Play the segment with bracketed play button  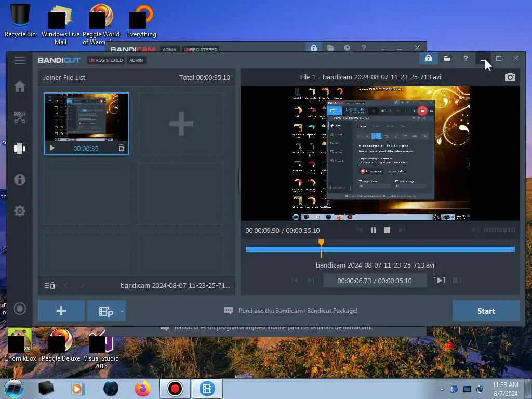click(439, 280)
